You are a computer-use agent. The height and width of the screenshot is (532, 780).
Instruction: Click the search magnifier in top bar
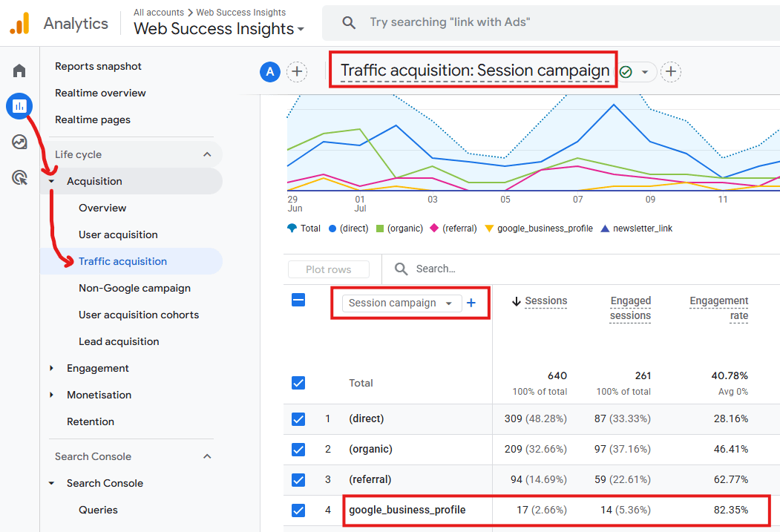tap(349, 22)
